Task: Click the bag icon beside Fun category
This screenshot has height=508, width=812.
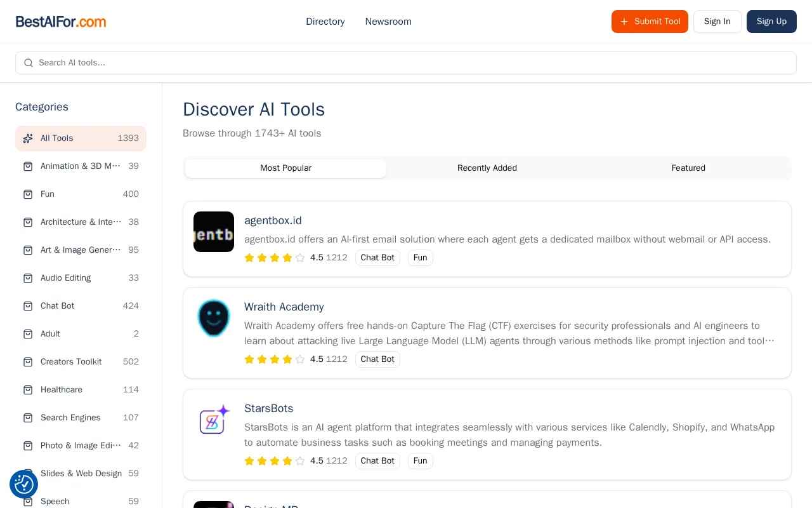Action: [28, 194]
